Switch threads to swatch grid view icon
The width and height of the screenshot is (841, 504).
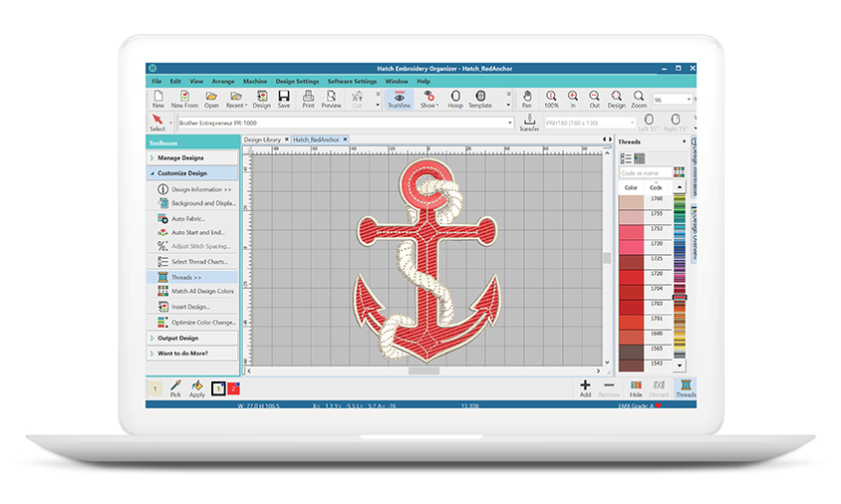tap(640, 158)
